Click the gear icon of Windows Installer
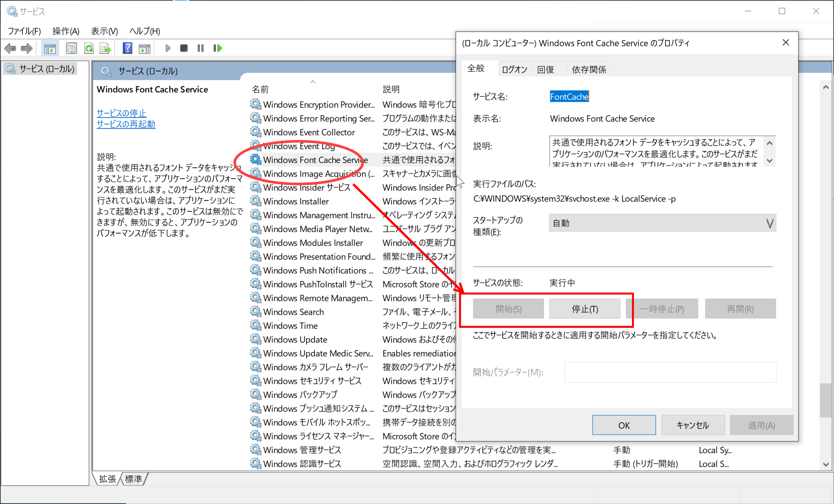Image resolution: width=834 pixels, height=504 pixels. tap(256, 201)
